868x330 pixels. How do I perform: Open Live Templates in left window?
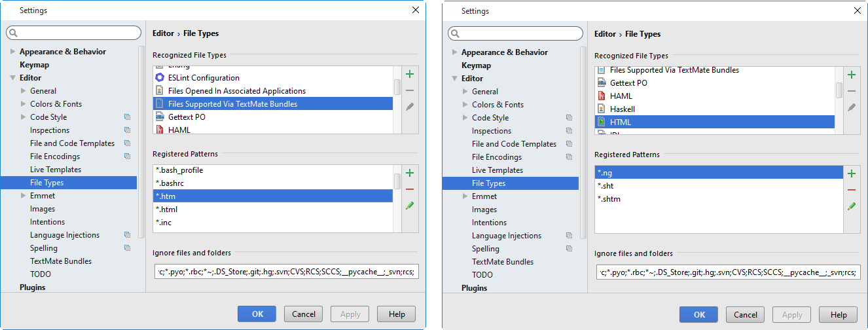[x=56, y=170]
